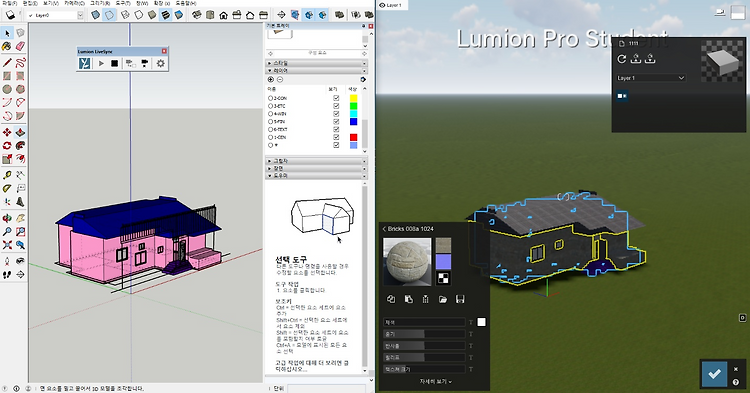This screenshot has height=393, width=750.
Task: Go back from Bricks 008a 1024 material
Action: (x=384, y=229)
